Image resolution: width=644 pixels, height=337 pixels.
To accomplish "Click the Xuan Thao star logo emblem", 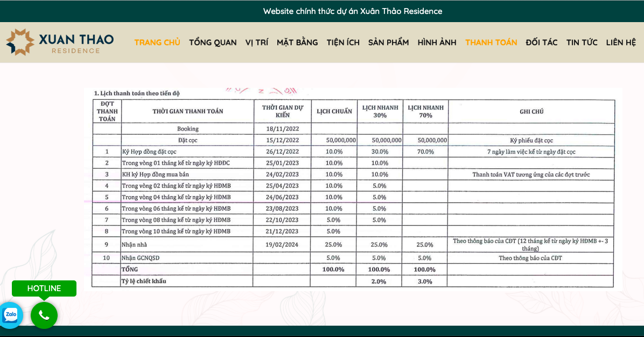I will (20, 43).
